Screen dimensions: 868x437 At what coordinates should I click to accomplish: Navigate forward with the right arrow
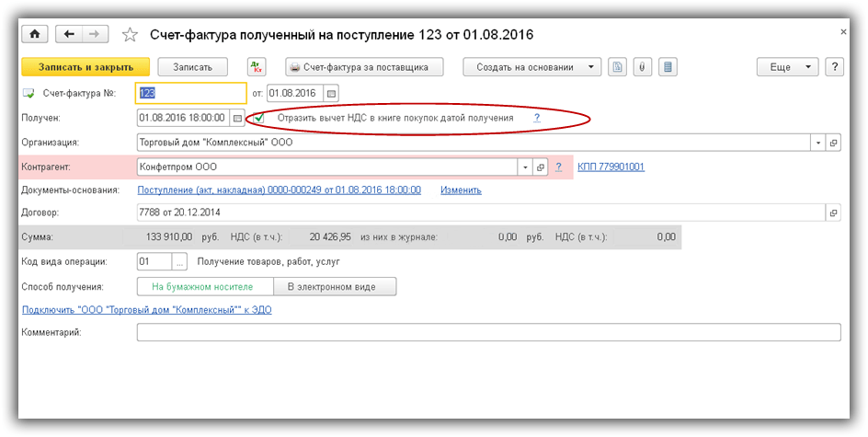coord(96,34)
